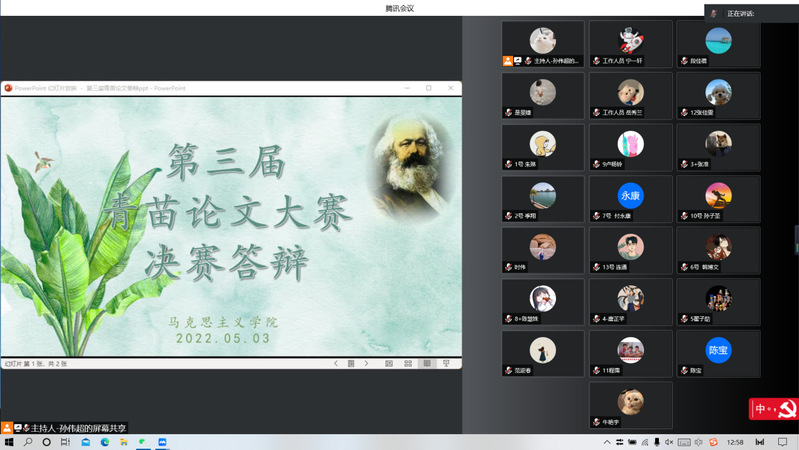Select participant tile 陈宝
This screenshot has height=450, width=799.
[x=718, y=354]
